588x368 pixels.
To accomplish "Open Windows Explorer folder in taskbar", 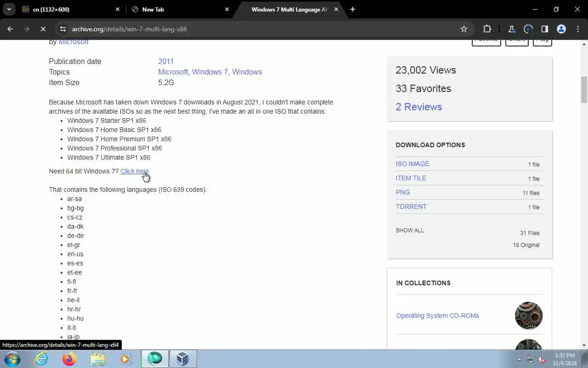I will click(98, 359).
